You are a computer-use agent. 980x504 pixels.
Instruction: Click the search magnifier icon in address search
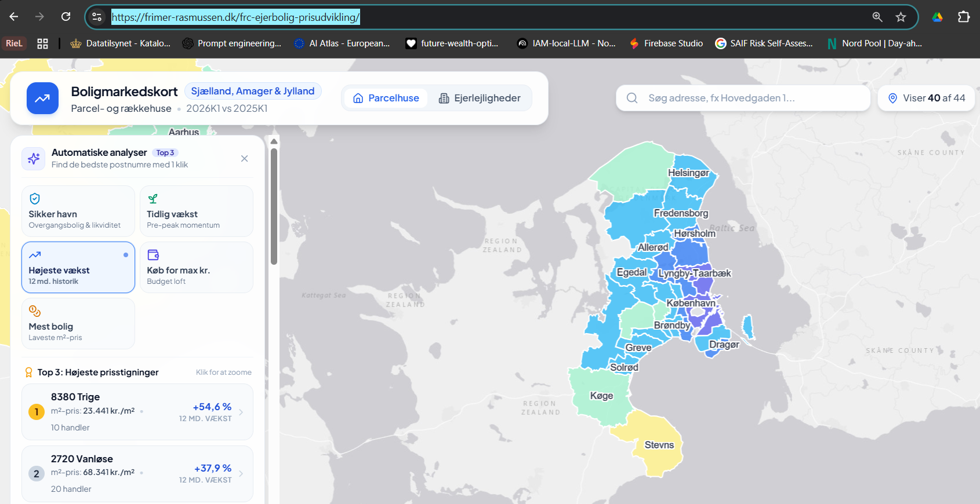pos(632,98)
